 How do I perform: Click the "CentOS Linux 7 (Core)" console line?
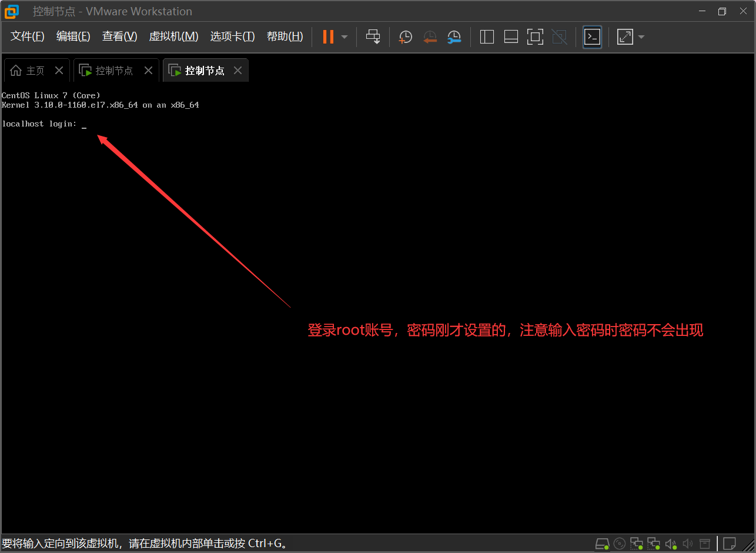click(x=51, y=95)
